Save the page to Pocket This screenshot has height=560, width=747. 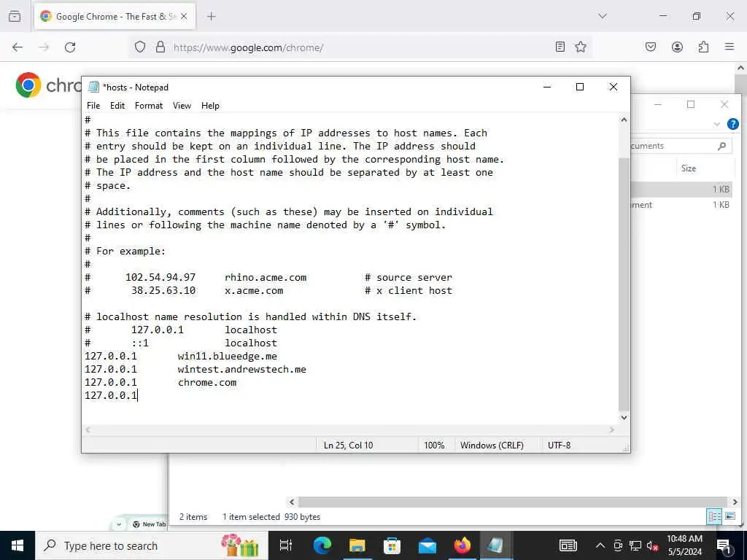pyautogui.click(x=651, y=47)
